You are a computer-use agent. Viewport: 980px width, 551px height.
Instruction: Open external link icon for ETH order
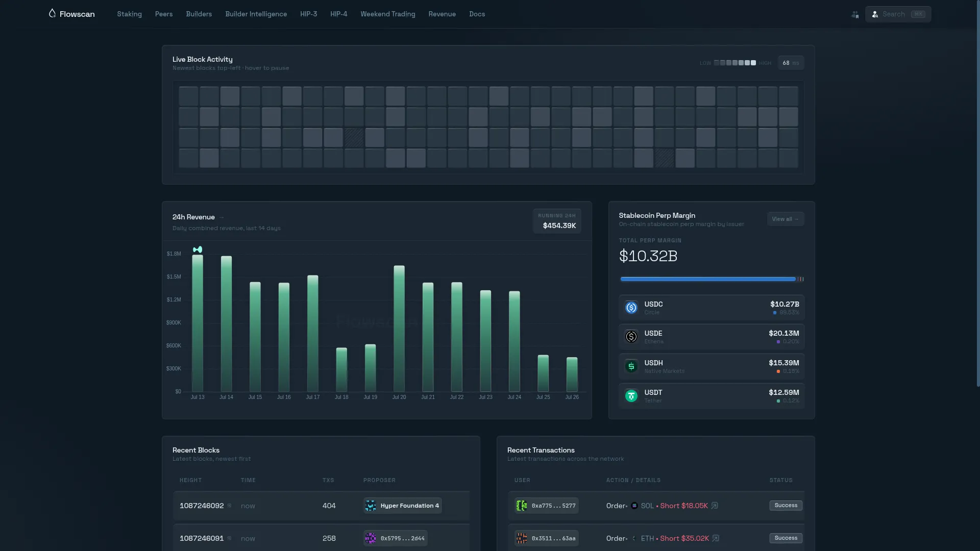[716, 538]
